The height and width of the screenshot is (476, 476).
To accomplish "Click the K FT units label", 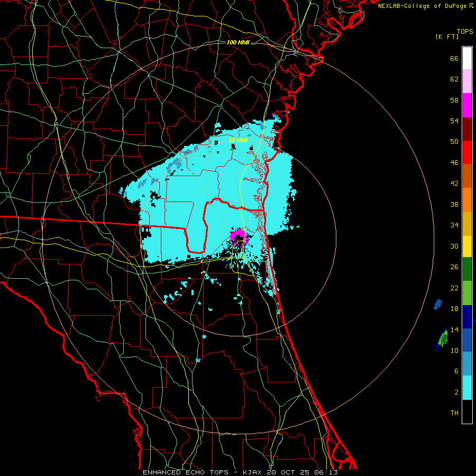I will (447, 37).
